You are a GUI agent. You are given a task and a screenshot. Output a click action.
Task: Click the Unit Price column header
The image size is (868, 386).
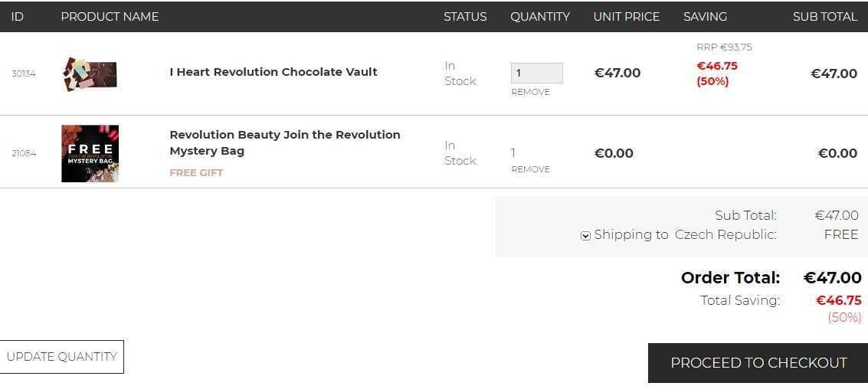point(626,16)
